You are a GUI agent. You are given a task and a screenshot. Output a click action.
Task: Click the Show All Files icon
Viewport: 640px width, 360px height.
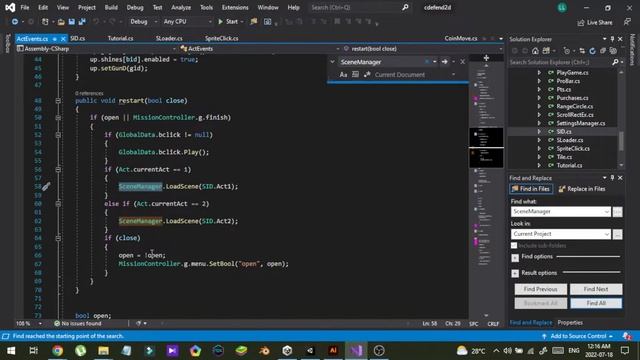[613, 51]
